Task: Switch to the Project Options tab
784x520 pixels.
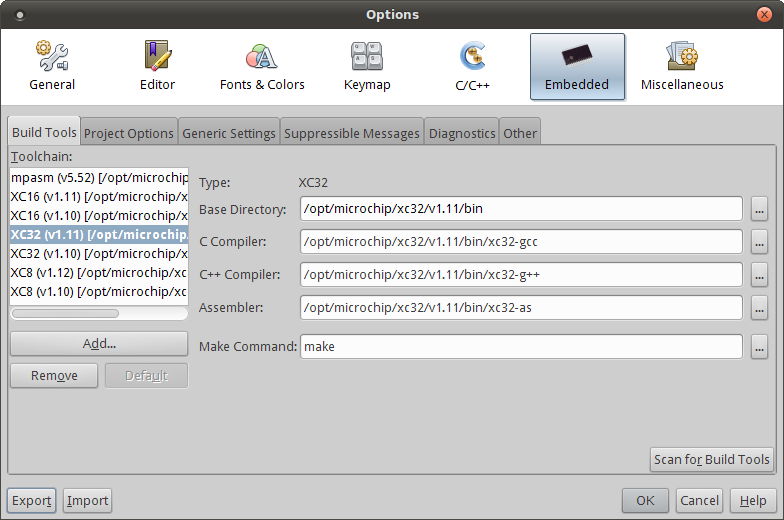Action: [x=128, y=133]
